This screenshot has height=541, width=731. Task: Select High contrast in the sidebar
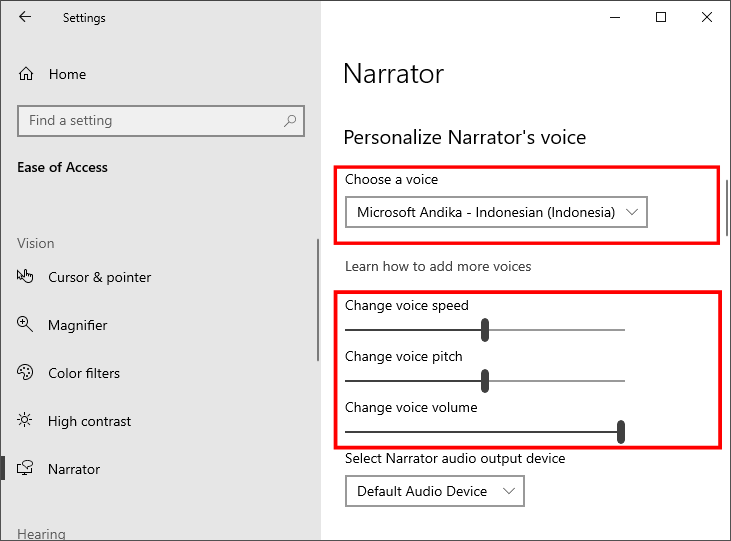pos(89,421)
